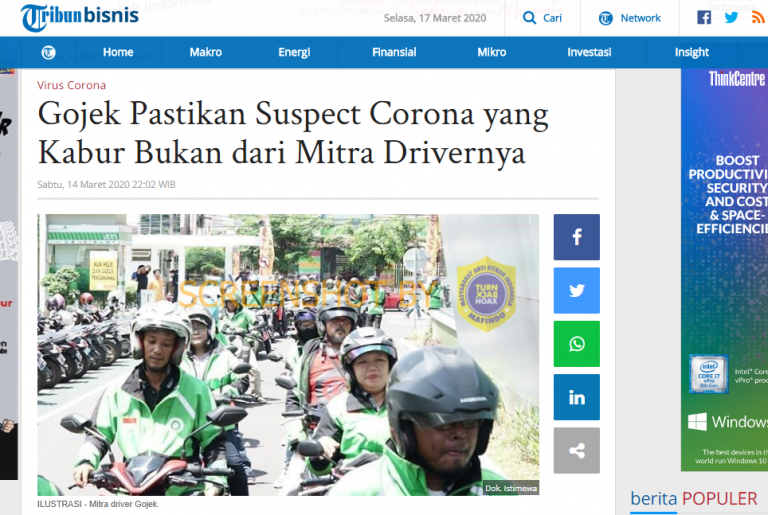This screenshot has width=768, height=515.
Task: Open the Network Tribun circle icon
Action: (x=605, y=19)
